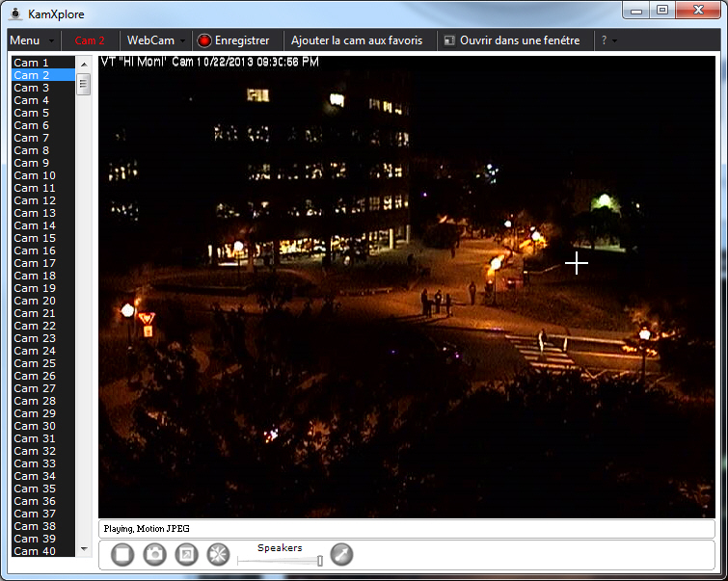Open Cam 27 feed
Screen dimensions: 728x581
[x=43, y=388]
